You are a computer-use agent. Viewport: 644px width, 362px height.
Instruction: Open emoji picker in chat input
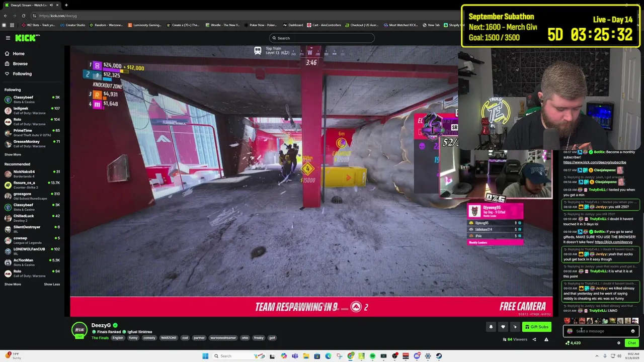point(633,331)
